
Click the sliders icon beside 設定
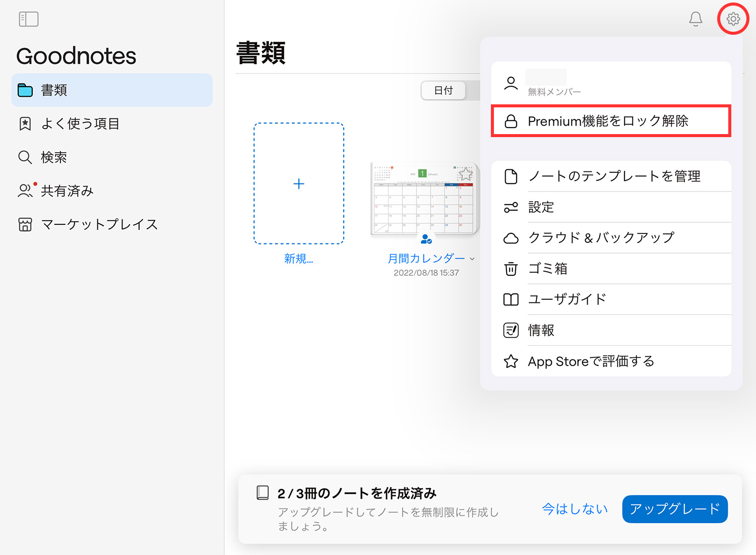coord(511,207)
